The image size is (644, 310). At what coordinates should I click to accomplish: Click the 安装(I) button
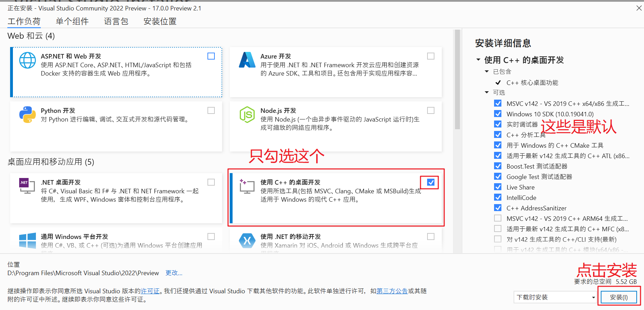click(x=619, y=297)
